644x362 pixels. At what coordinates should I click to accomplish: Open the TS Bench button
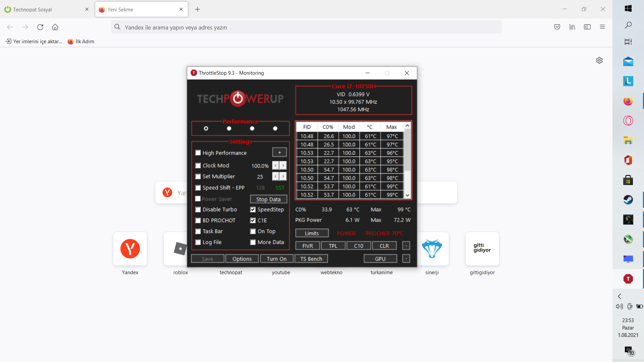point(311,259)
